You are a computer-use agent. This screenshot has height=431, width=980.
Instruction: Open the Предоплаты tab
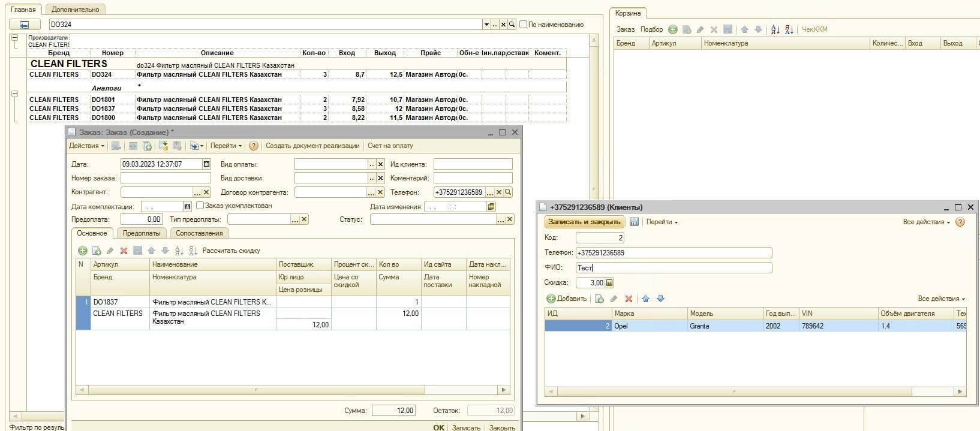[x=142, y=233]
